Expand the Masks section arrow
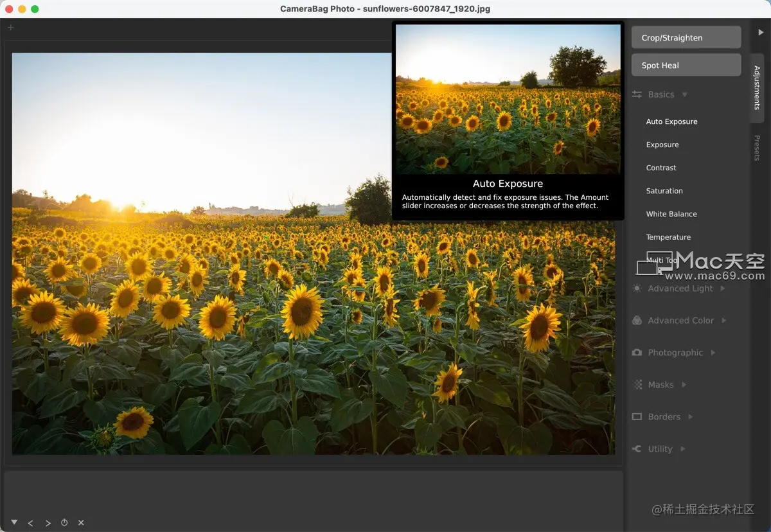Image resolution: width=771 pixels, height=532 pixels. (x=684, y=385)
